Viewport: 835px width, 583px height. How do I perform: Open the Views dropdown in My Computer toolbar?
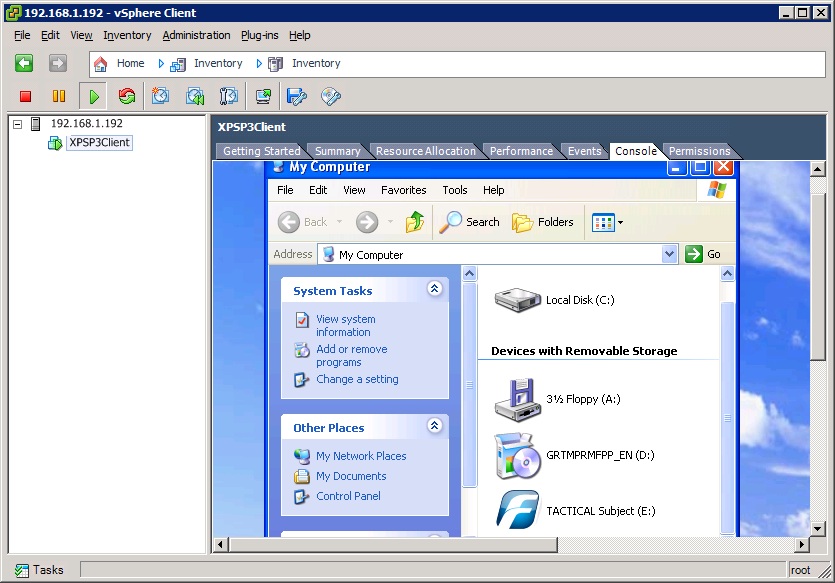coord(620,223)
